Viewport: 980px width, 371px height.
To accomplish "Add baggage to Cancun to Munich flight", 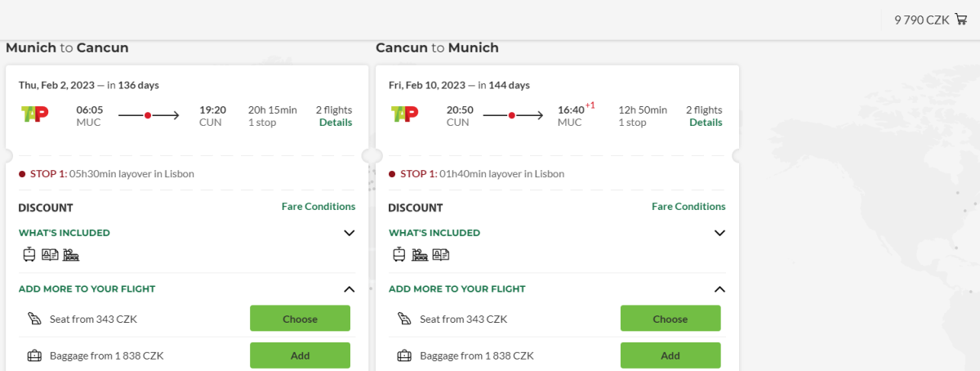I will coord(670,355).
